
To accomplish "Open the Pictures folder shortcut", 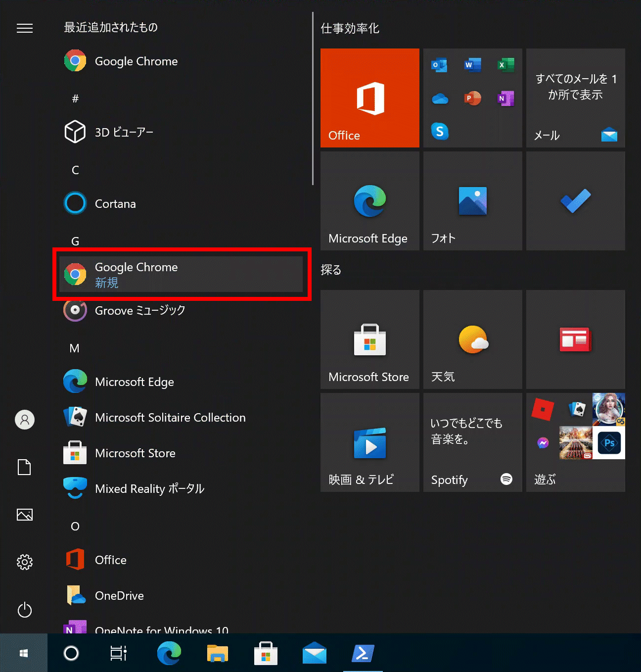I will click(x=25, y=515).
